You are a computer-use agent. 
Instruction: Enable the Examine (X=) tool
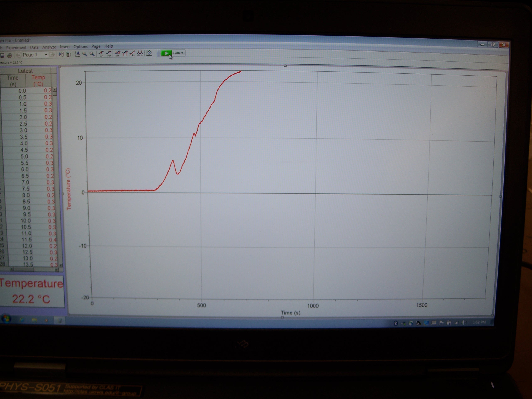(x=101, y=54)
